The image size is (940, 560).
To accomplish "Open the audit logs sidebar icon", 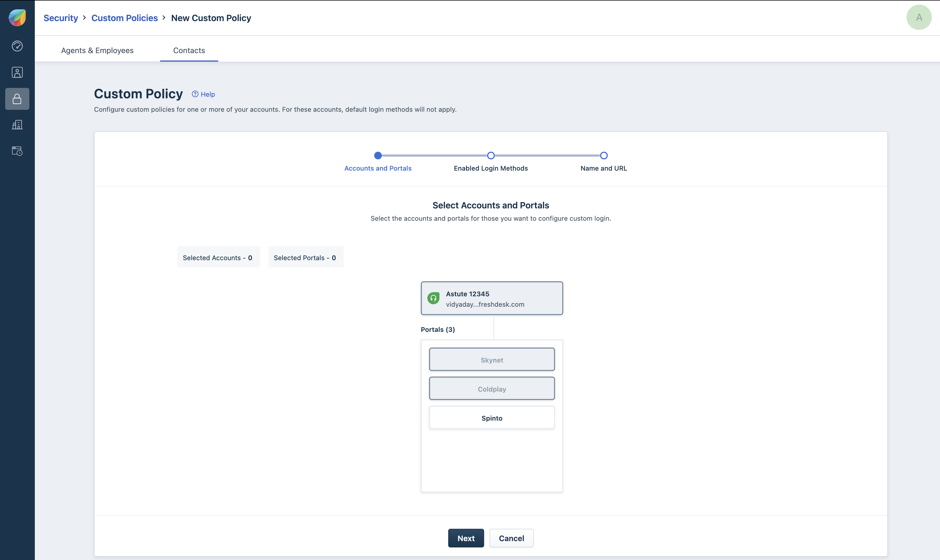I will [17, 151].
